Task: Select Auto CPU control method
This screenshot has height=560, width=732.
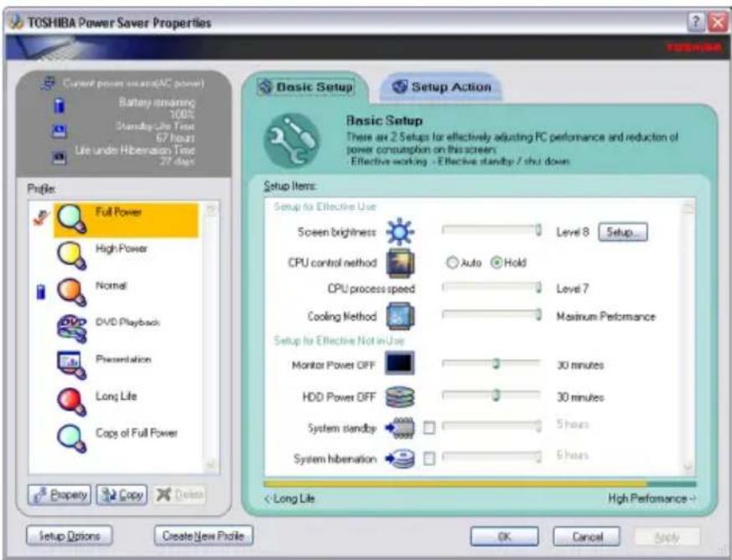Action: pyautogui.click(x=452, y=262)
